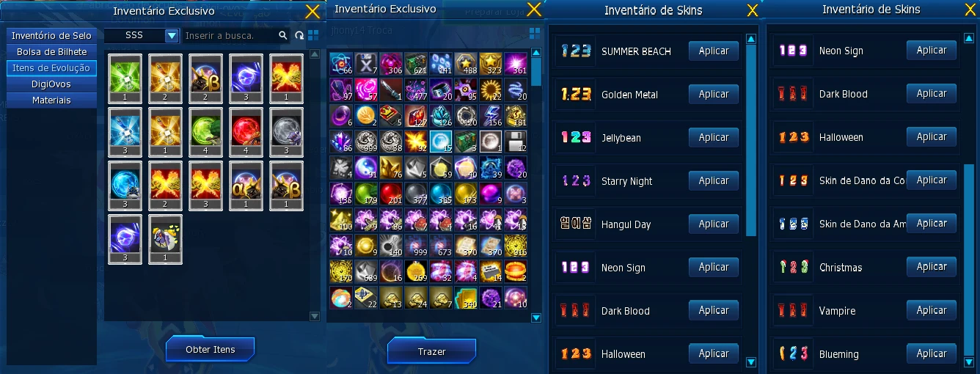Apply the Christmas damage skin
Screen dimensions: 980x374
click(x=932, y=267)
